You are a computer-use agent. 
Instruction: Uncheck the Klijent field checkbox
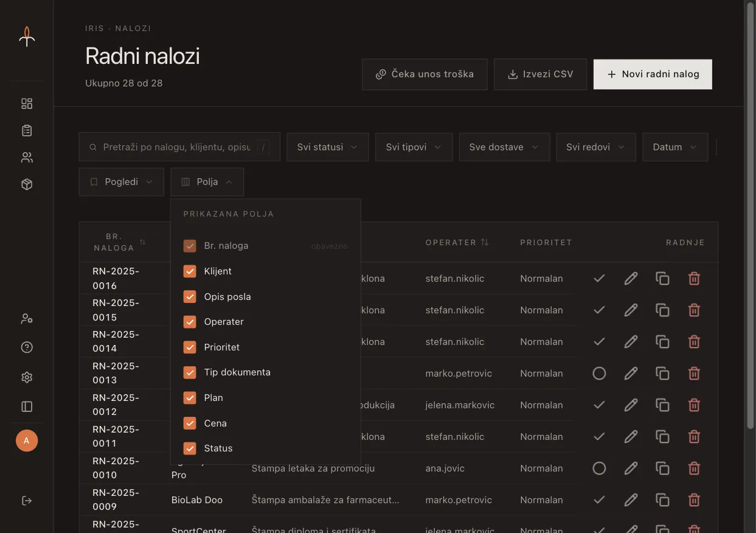[190, 271]
